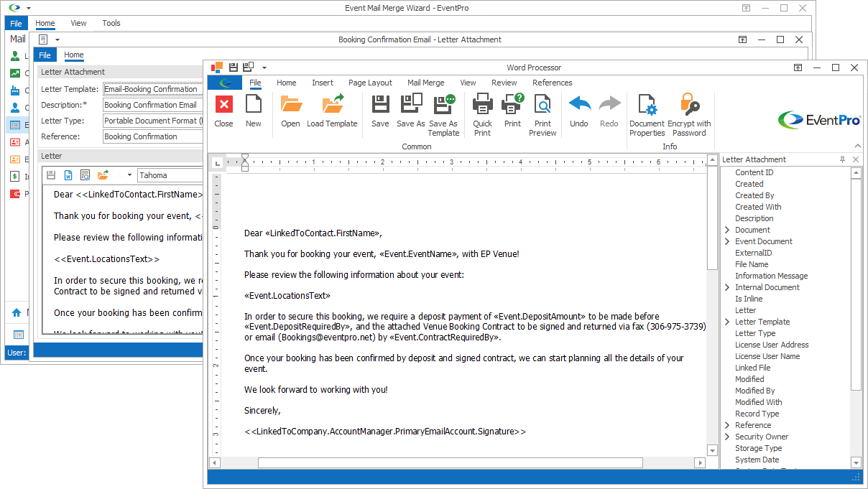Click File button in Event Mail Merge Wizard

click(16, 23)
